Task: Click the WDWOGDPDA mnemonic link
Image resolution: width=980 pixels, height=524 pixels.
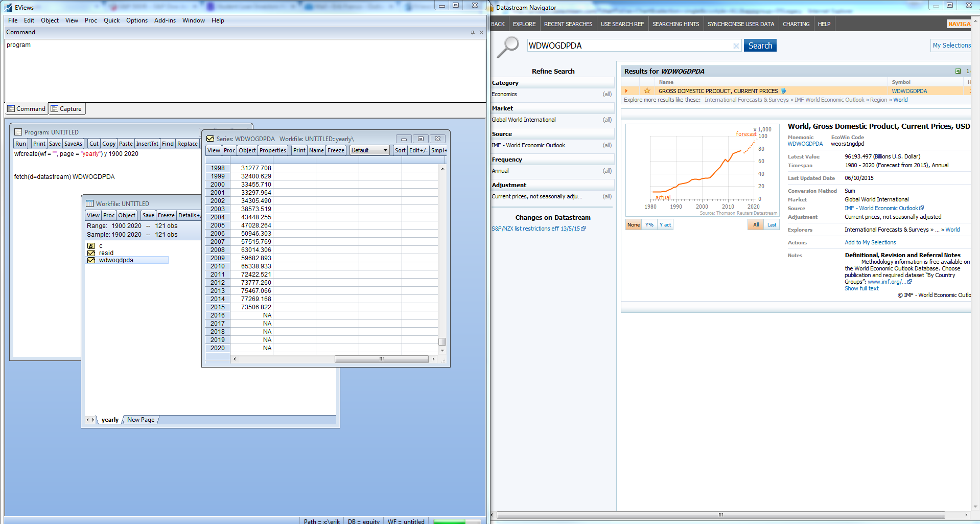Action: 805,144
